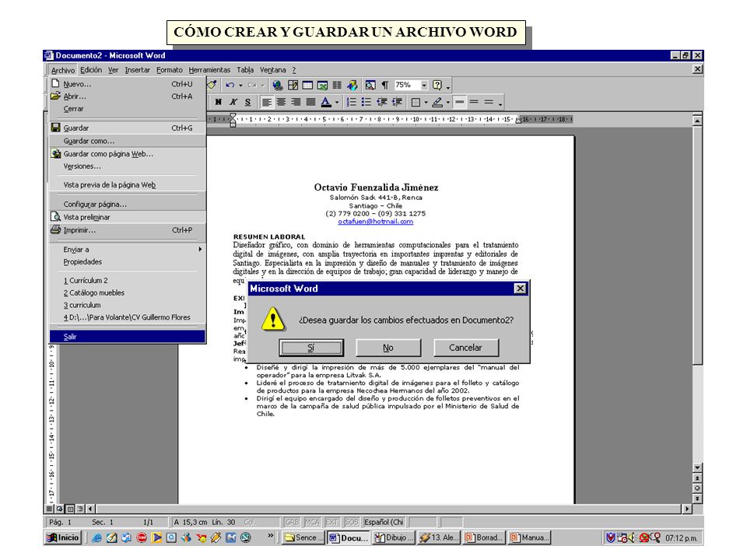
Task: Expand the quick launch overflow chevron
Action: pos(271,536)
